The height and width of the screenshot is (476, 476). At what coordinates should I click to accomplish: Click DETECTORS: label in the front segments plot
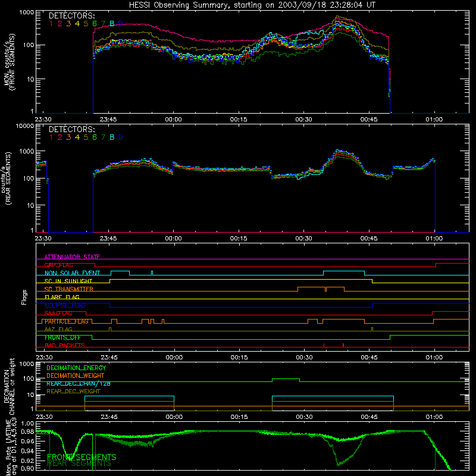tap(71, 15)
